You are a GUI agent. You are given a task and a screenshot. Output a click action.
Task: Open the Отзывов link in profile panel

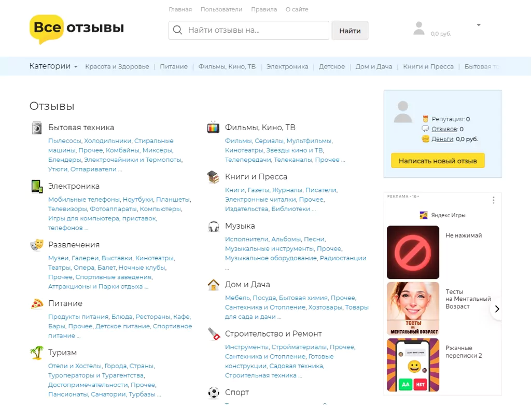click(444, 129)
